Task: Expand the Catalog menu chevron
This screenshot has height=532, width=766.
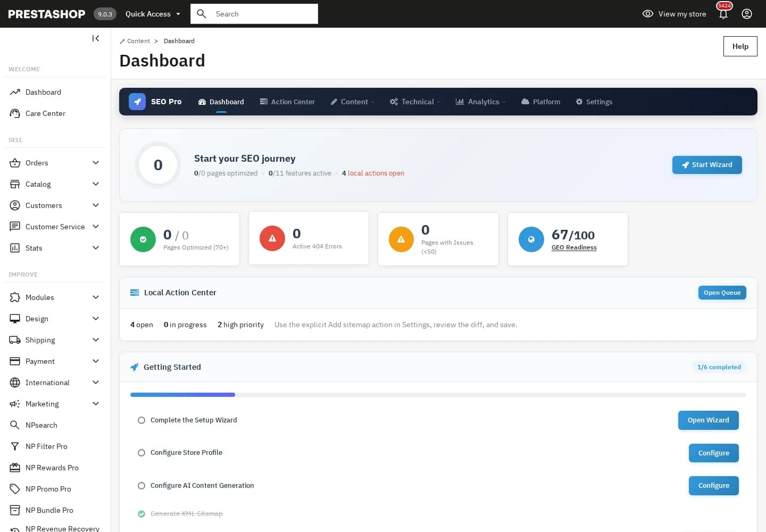Action: click(96, 184)
